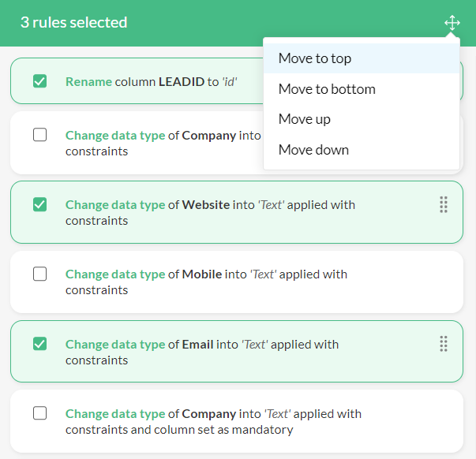Deselect the Email data type rule
The height and width of the screenshot is (459, 476).
(x=40, y=344)
